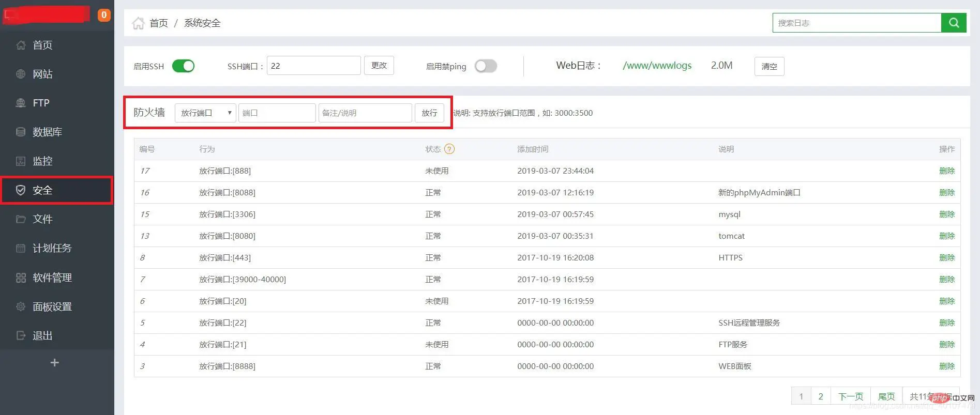Click 首页 breadcrumb link
The image size is (980, 415).
pos(159,23)
